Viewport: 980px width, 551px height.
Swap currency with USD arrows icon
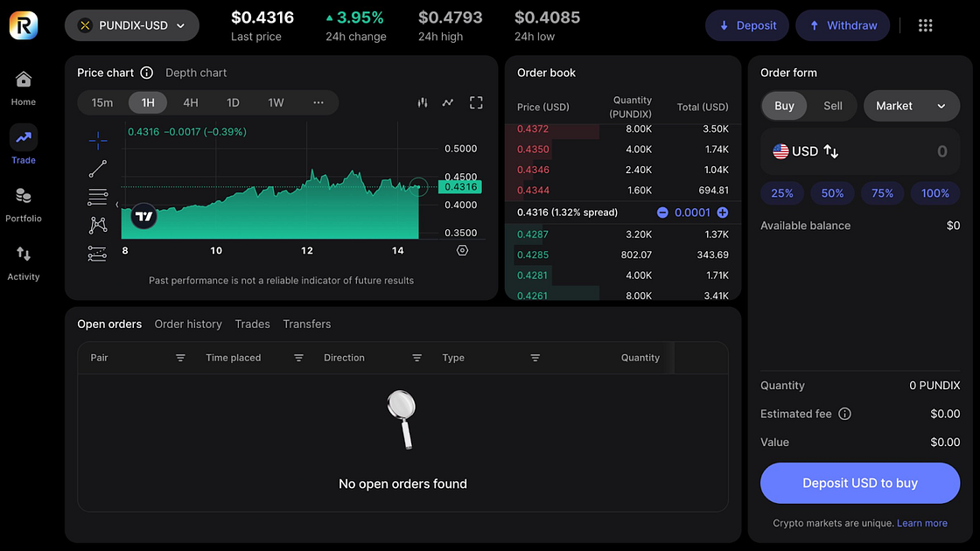click(x=831, y=151)
